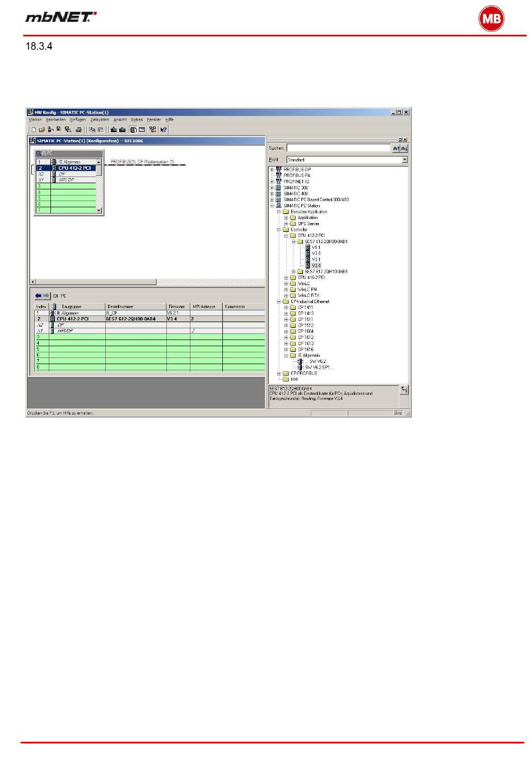
Task: Click the HMI folder icon
Action: (x=286, y=379)
